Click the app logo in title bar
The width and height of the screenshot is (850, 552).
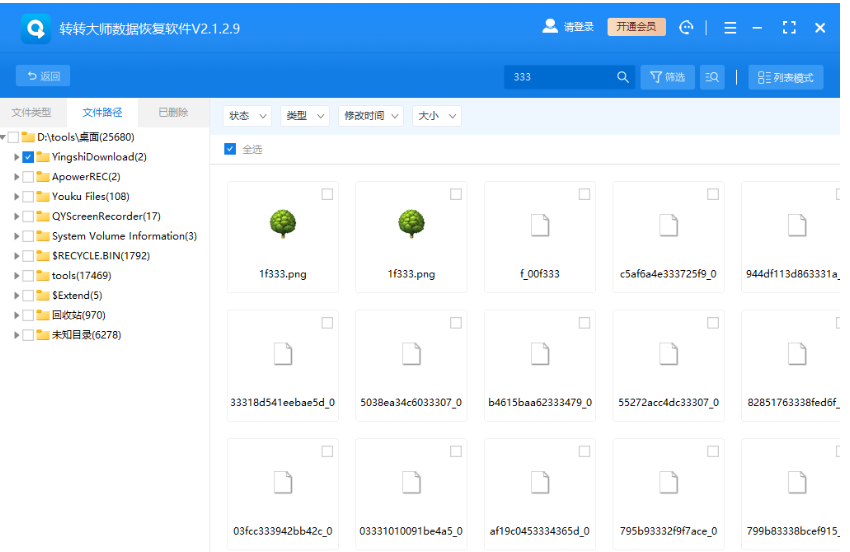36,28
